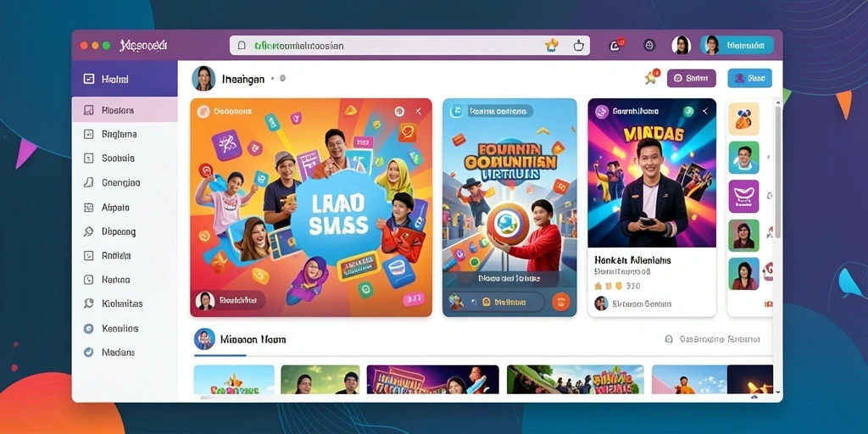Open the round profile avatar in the title bar
The width and height of the screenshot is (868, 434).
(x=681, y=46)
